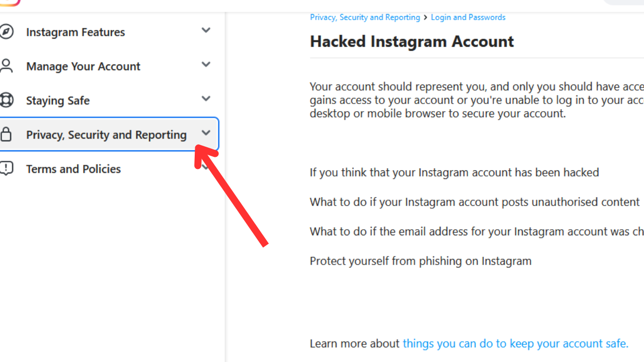Click the alert bubble icon beside Terms and Policies
Image resolution: width=644 pixels, height=362 pixels.
click(6, 169)
